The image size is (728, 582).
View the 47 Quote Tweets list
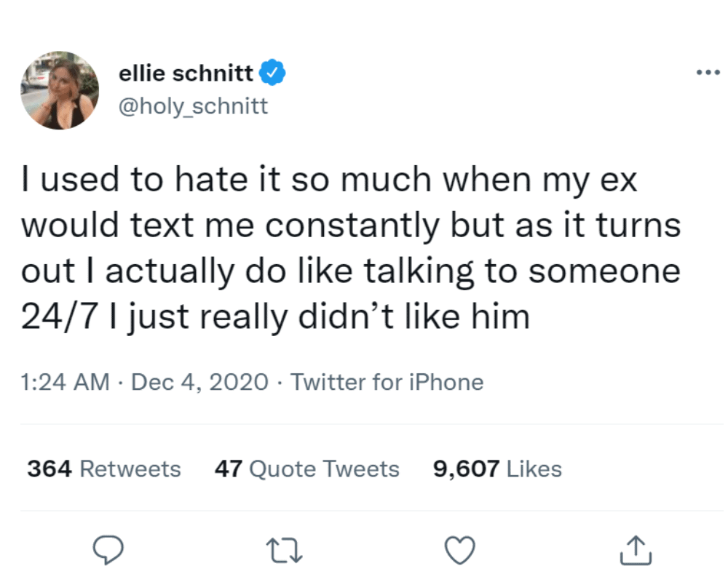click(x=306, y=469)
